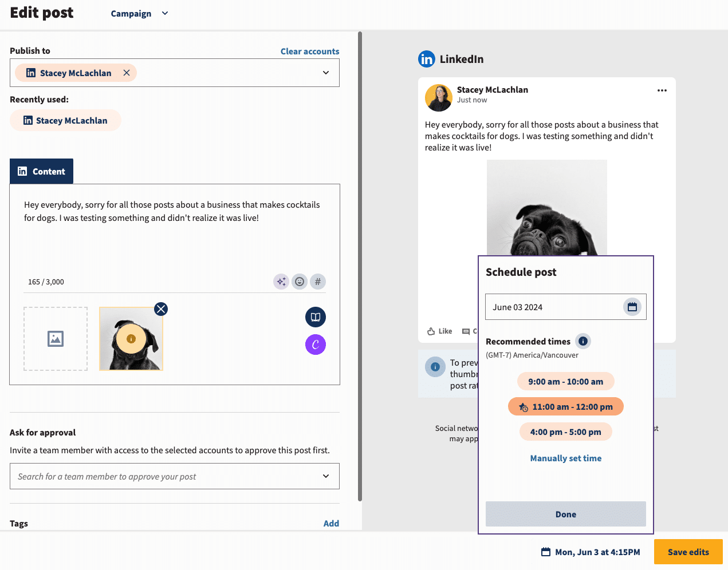
Task: Click Add next to Tags
Action: click(331, 524)
